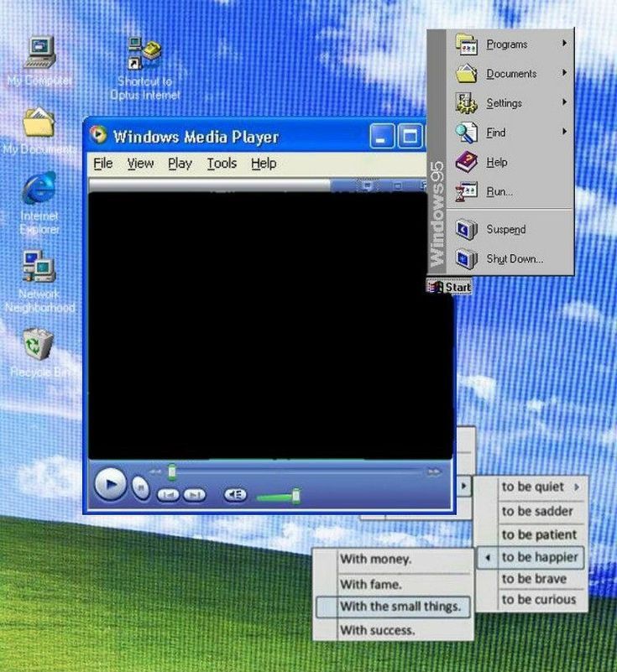Click the Start button
This screenshot has width=617, height=672.
point(449,287)
